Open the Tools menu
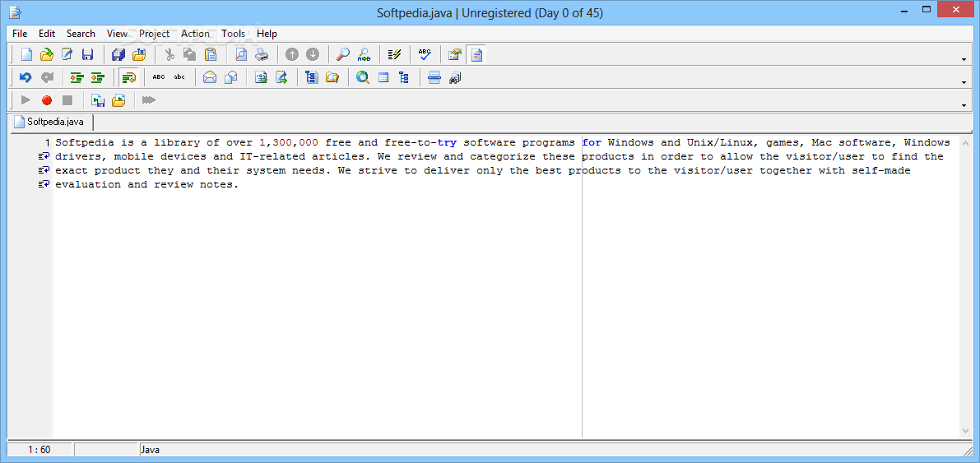 233,34
